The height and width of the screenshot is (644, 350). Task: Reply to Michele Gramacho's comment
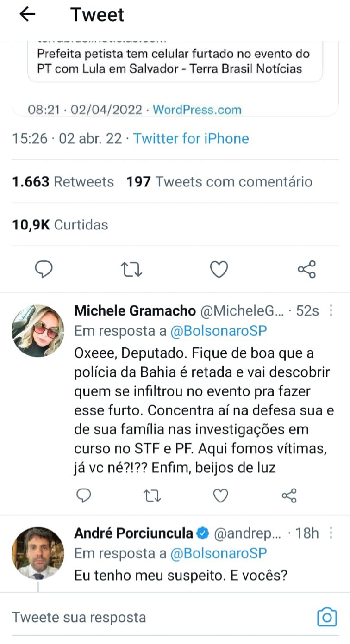(83, 496)
